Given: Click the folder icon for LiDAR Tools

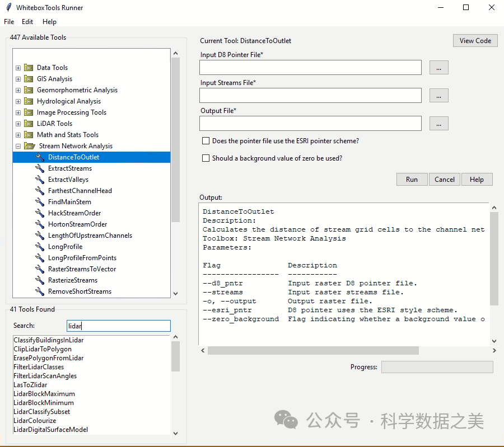Looking at the screenshot, I should click(x=29, y=124).
